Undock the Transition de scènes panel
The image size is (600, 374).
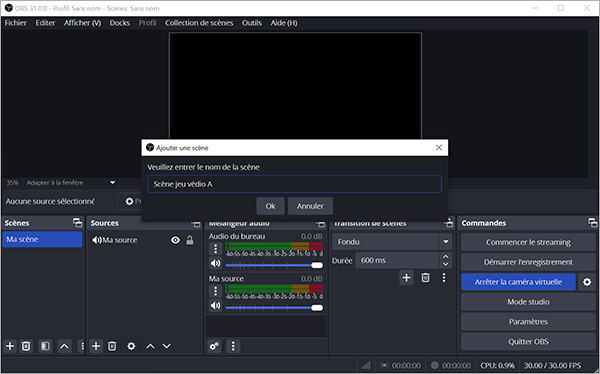pyautogui.click(x=448, y=222)
